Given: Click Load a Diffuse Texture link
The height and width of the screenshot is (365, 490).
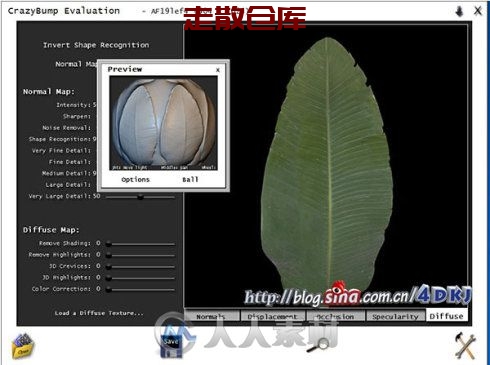Looking at the screenshot, I should 99,313.
